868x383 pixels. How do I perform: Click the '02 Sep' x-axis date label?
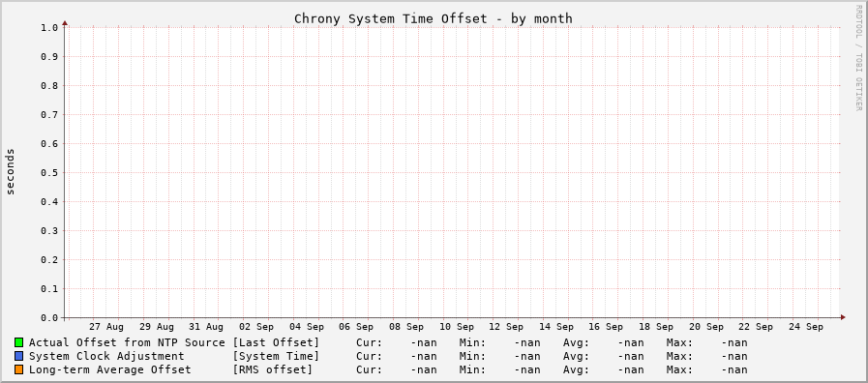[x=256, y=327]
